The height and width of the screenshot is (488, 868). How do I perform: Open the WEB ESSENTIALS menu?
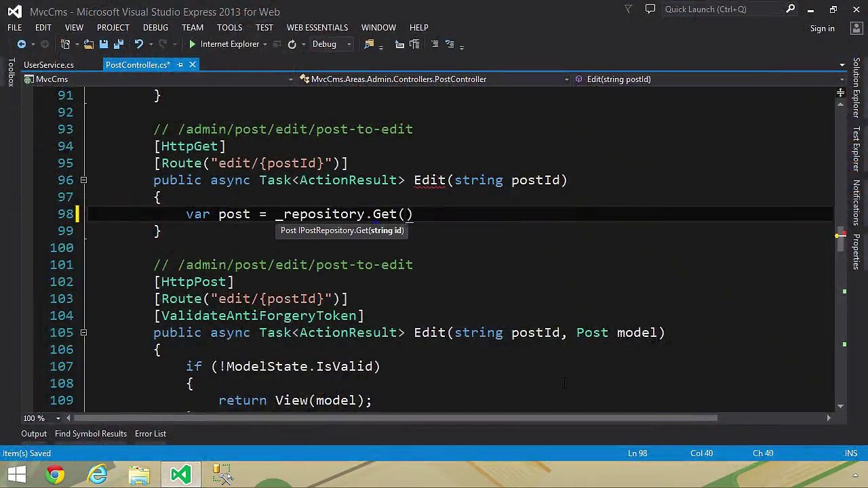317,28
